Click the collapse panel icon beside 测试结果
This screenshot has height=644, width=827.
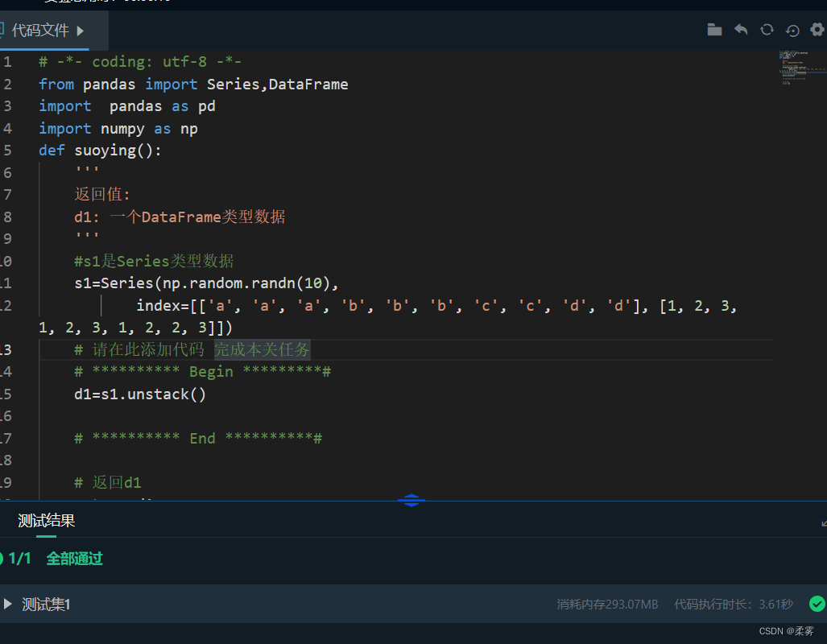point(824,523)
